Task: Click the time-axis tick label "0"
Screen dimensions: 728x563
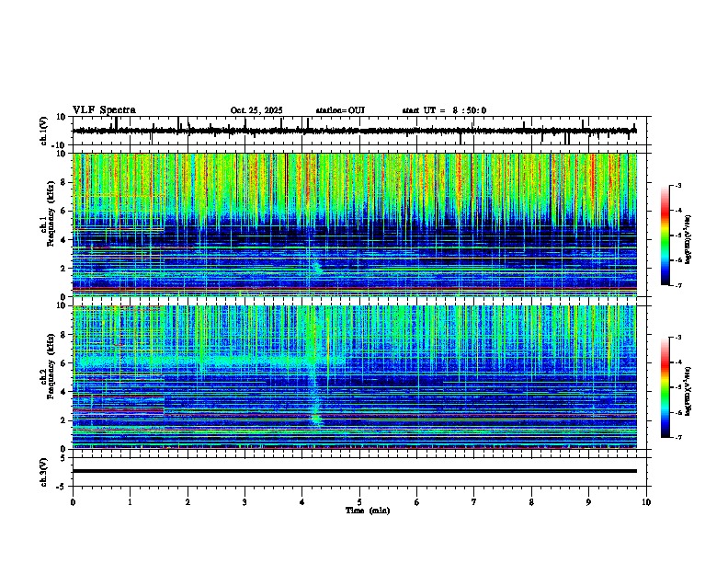Action: tap(73, 502)
